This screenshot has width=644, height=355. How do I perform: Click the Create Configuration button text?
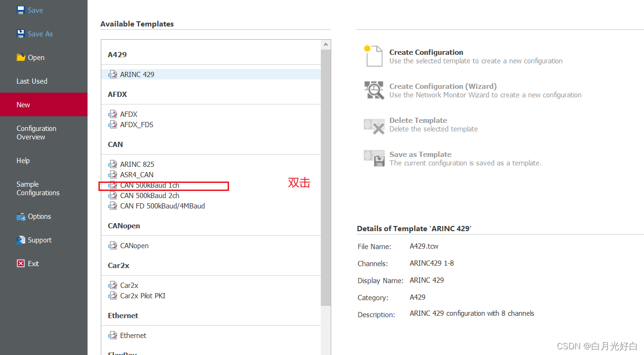pos(426,52)
